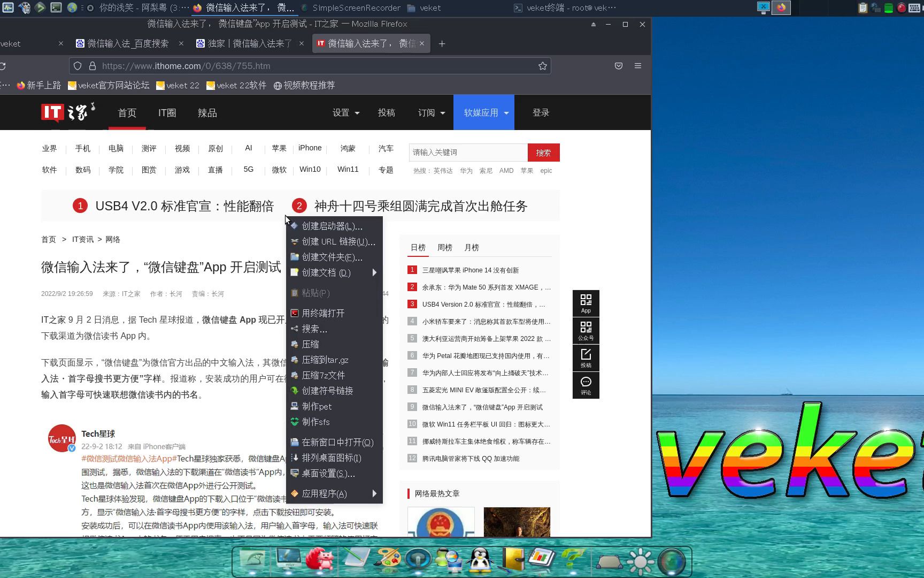924x578 pixels.
Task: Open the yellow notebook dock icon
Action: pyautogui.click(x=512, y=560)
